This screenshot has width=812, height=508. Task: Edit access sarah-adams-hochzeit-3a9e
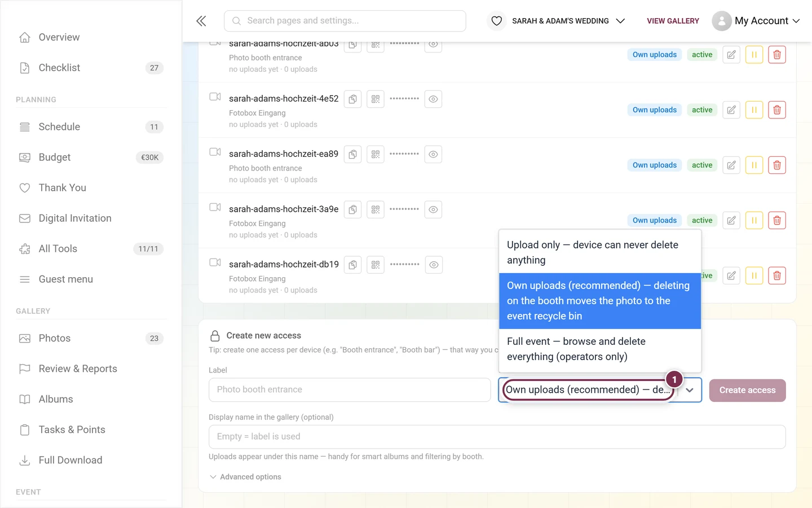click(731, 221)
